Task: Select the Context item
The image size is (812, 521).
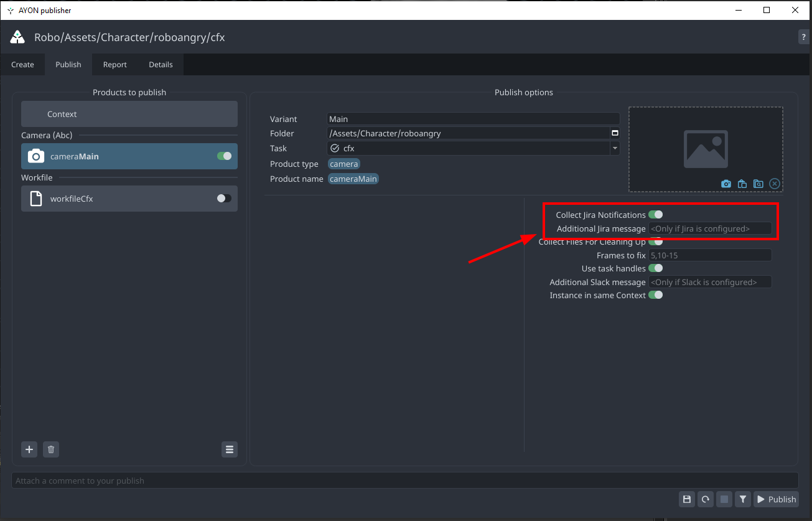Action: click(x=129, y=115)
